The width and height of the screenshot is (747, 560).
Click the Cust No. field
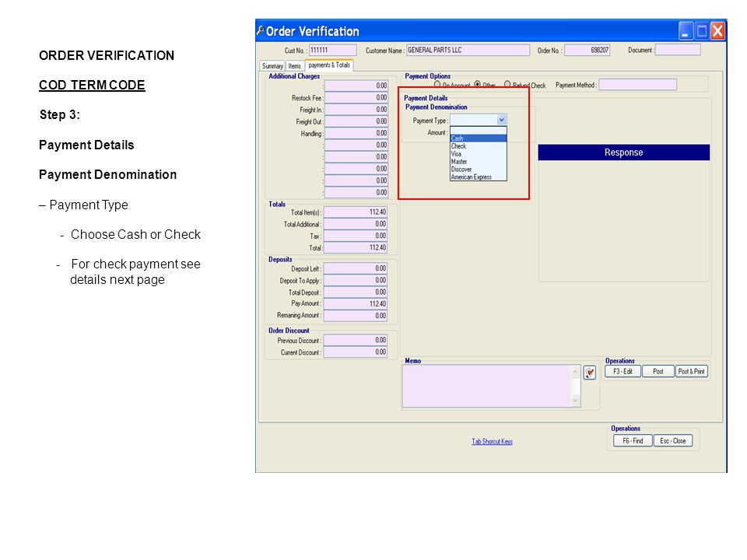[332, 50]
